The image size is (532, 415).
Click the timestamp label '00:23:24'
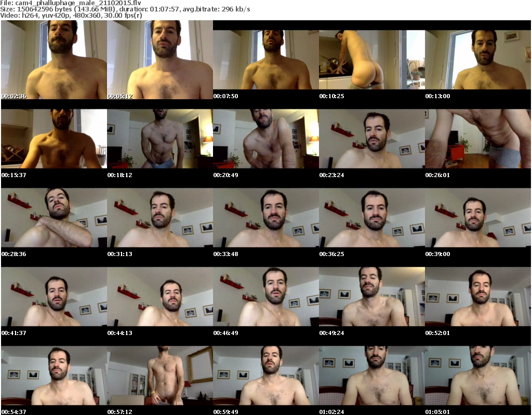click(x=331, y=175)
